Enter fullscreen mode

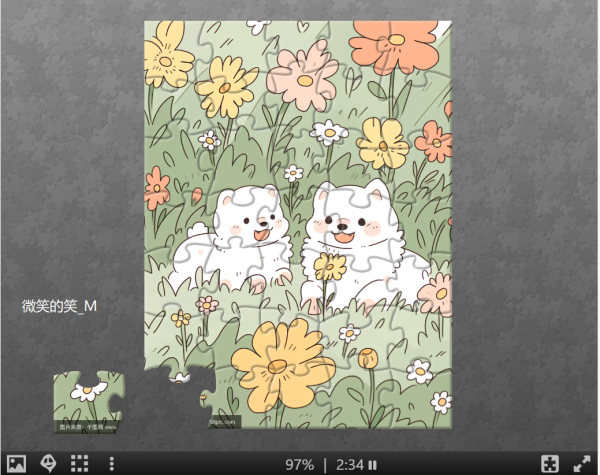581,464
